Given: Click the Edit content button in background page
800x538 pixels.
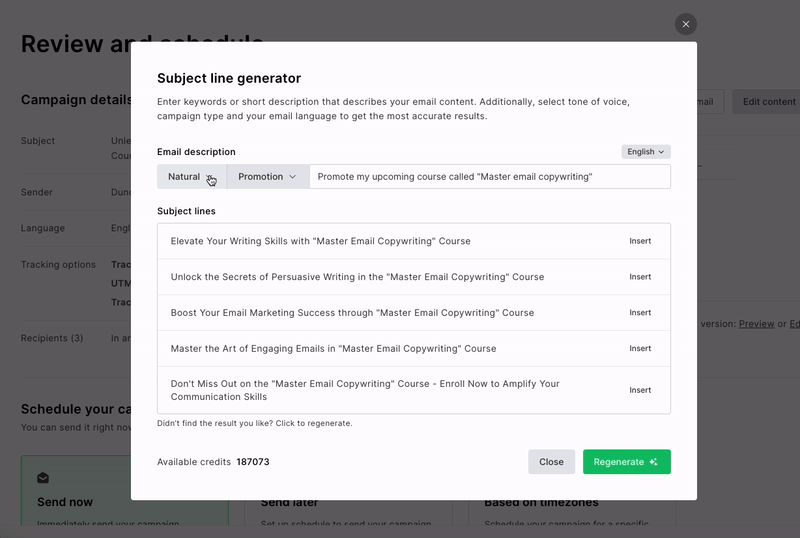Looking at the screenshot, I should (768, 102).
